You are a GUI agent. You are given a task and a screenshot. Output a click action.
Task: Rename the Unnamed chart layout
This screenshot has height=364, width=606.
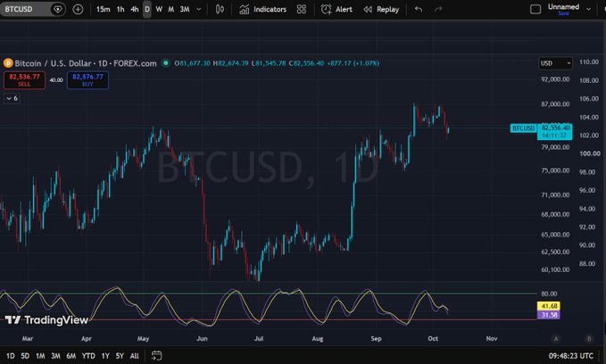pyautogui.click(x=563, y=6)
